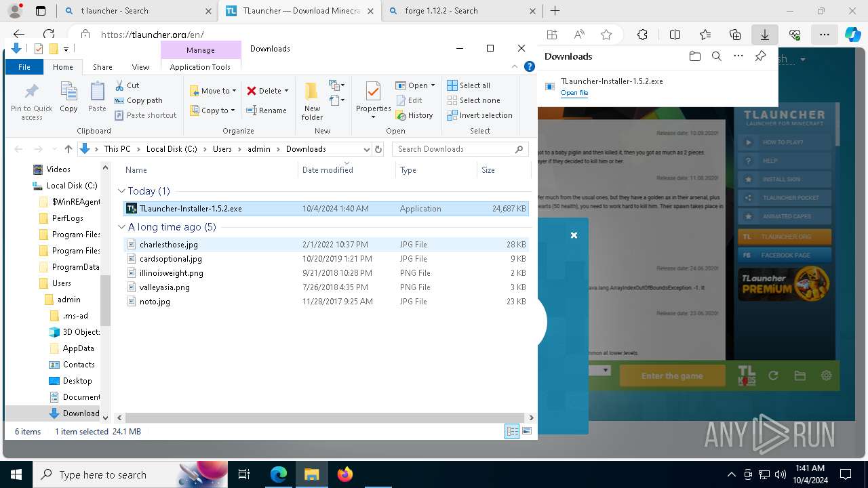Open Application Tools ribbon tab
This screenshot has height=488, width=868.
click(x=200, y=67)
